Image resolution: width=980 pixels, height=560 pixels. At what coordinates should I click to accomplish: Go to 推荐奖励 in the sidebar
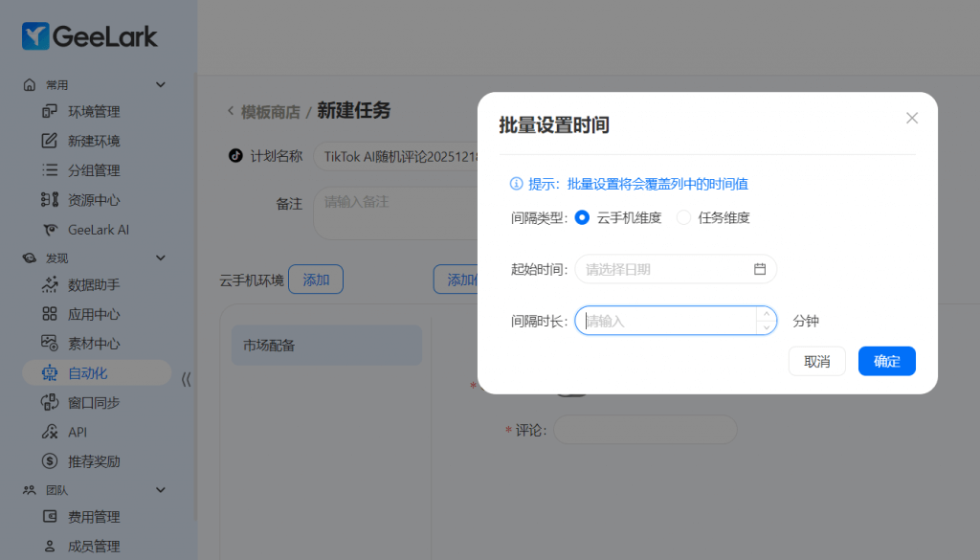94,461
